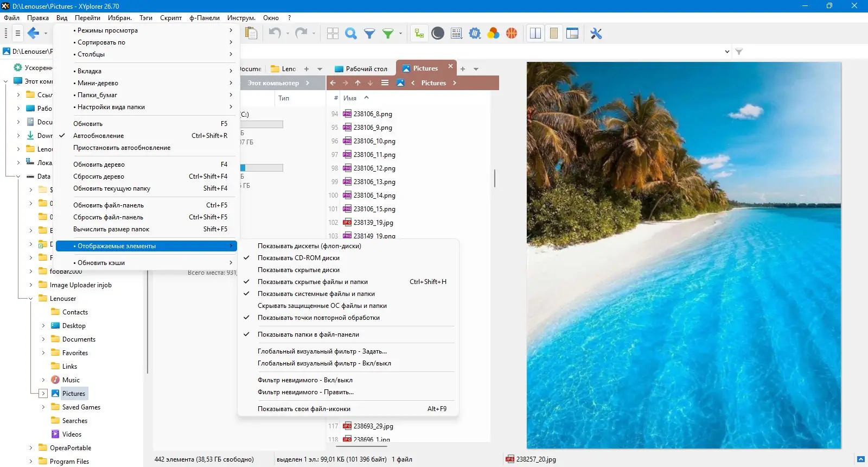Click the picture icon in the breadcrumb bar
Viewport: 868px width, 467px height.
[400, 83]
